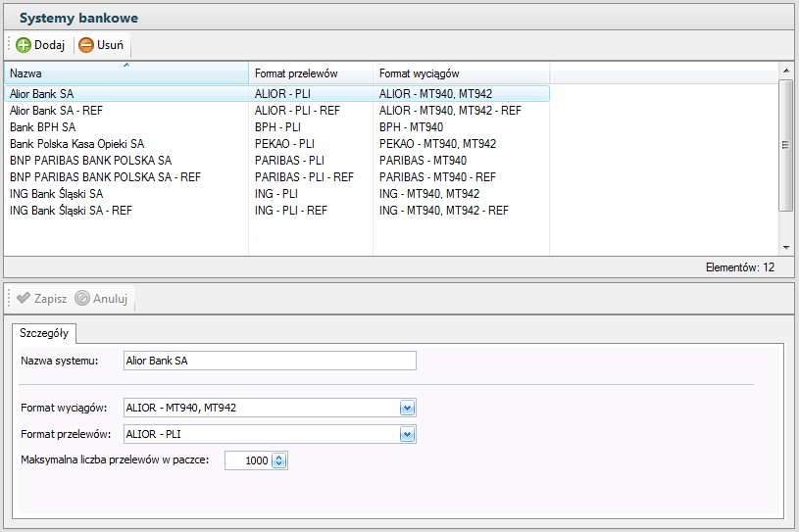Screen dimensions: 799x532
Task: Select BNP PARIBAS BANK POLSKA SA - REF row
Action: pos(276,177)
